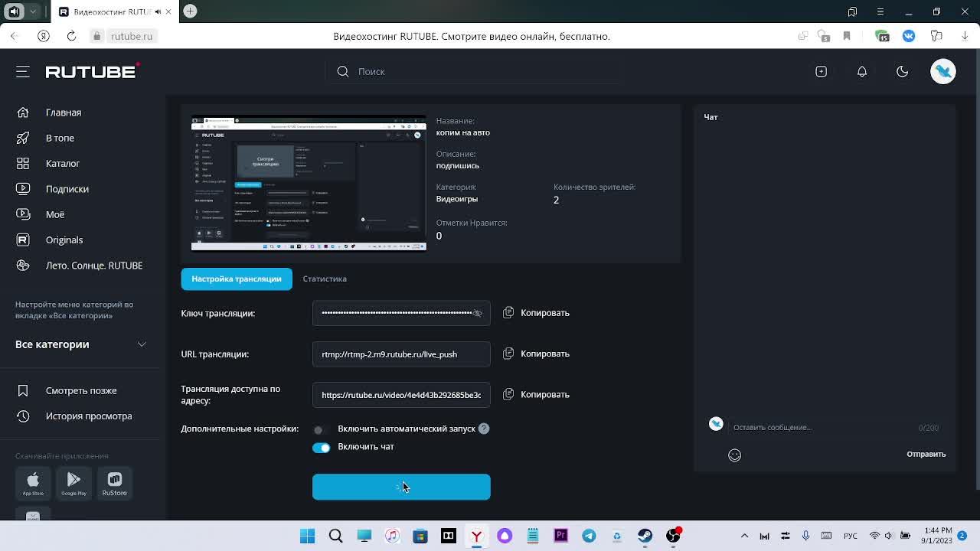This screenshot has width=980, height=551.
Task: Reveal stream key with the eye icon
Action: (478, 313)
